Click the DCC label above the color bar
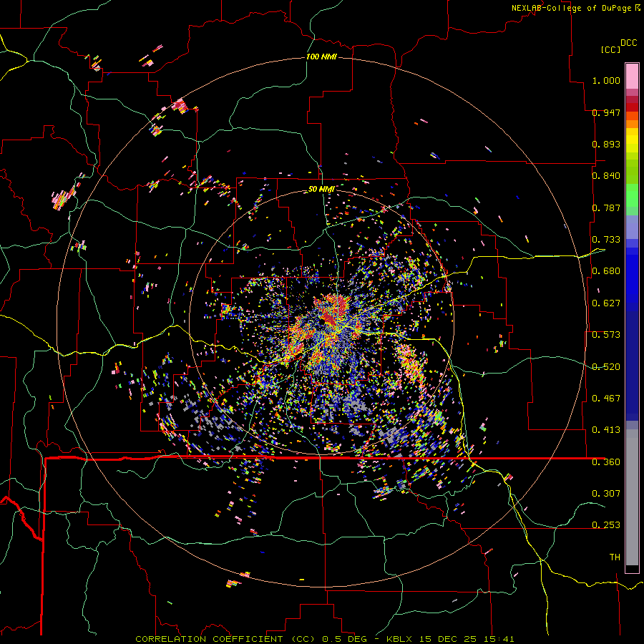 (x=629, y=43)
